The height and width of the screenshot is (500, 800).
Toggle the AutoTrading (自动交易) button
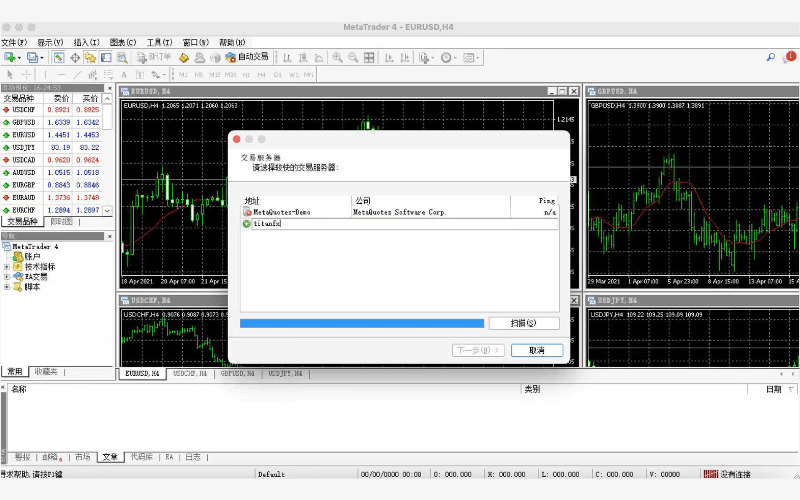(x=247, y=57)
